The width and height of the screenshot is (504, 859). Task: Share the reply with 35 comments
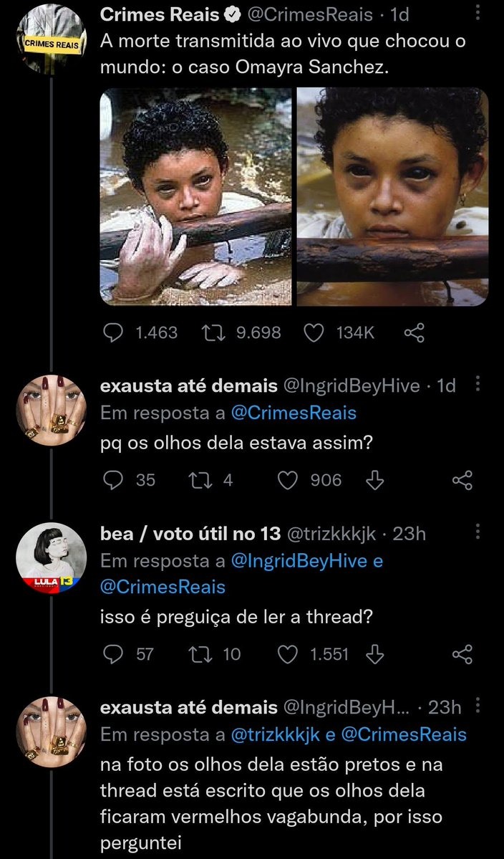(x=463, y=480)
